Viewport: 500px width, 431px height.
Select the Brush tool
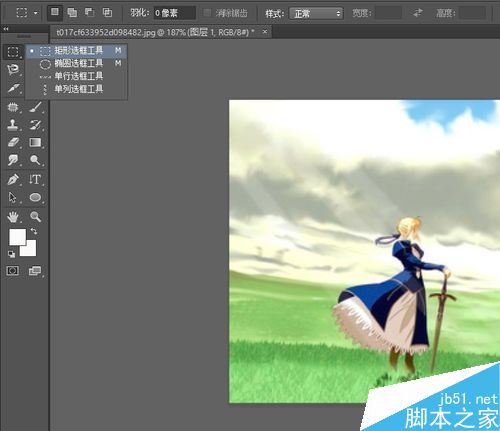click(x=35, y=107)
